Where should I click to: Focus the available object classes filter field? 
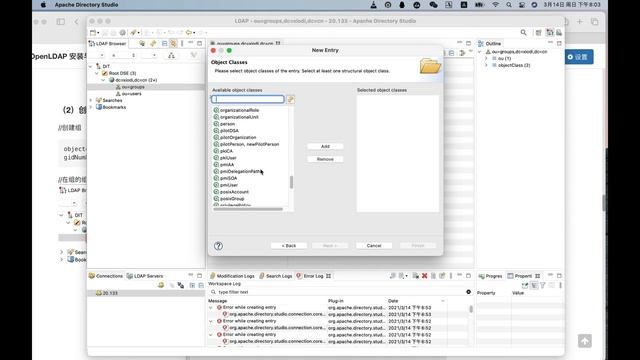[x=248, y=99]
